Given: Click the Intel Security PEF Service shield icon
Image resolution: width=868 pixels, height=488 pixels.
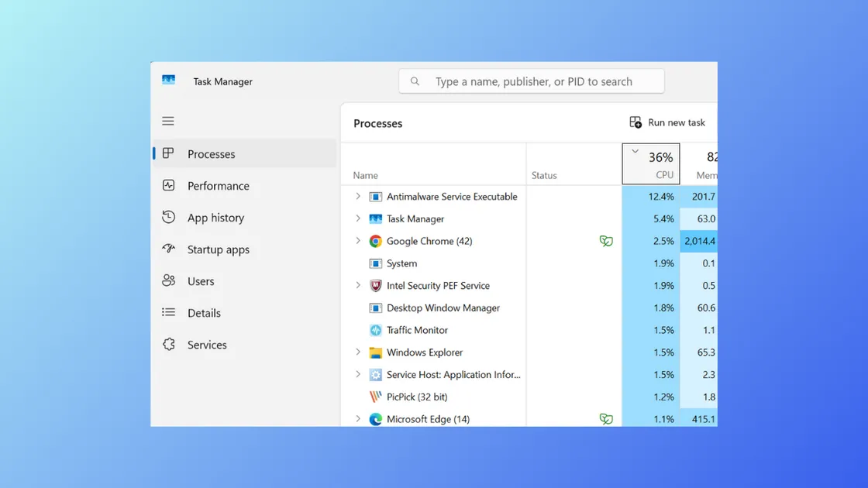Looking at the screenshot, I should pyautogui.click(x=375, y=285).
